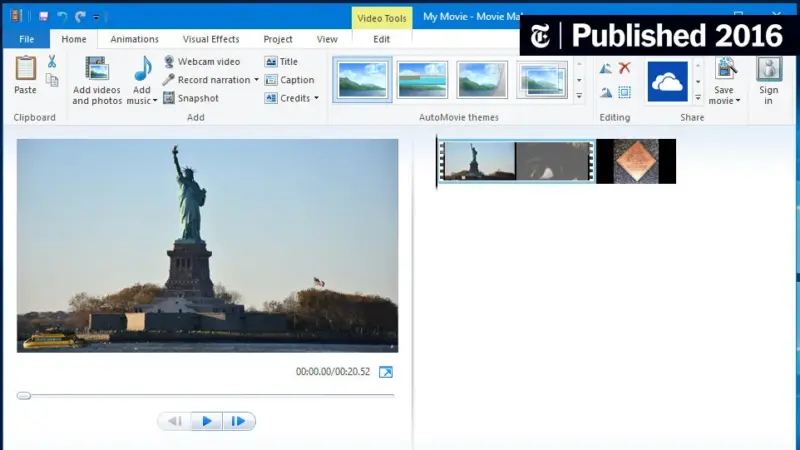Viewport: 800px width, 450px height.
Task: Click the Save movie icon
Action: [x=726, y=68]
